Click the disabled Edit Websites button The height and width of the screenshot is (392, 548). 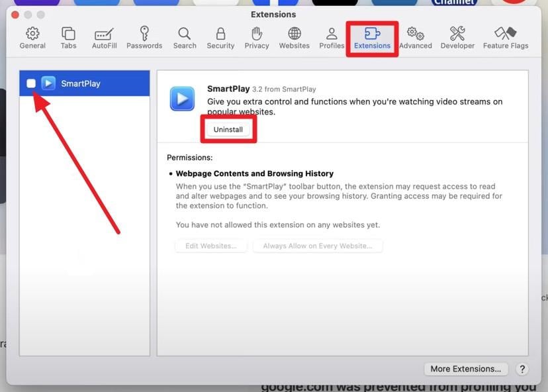pyautogui.click(x=211, y=246)
